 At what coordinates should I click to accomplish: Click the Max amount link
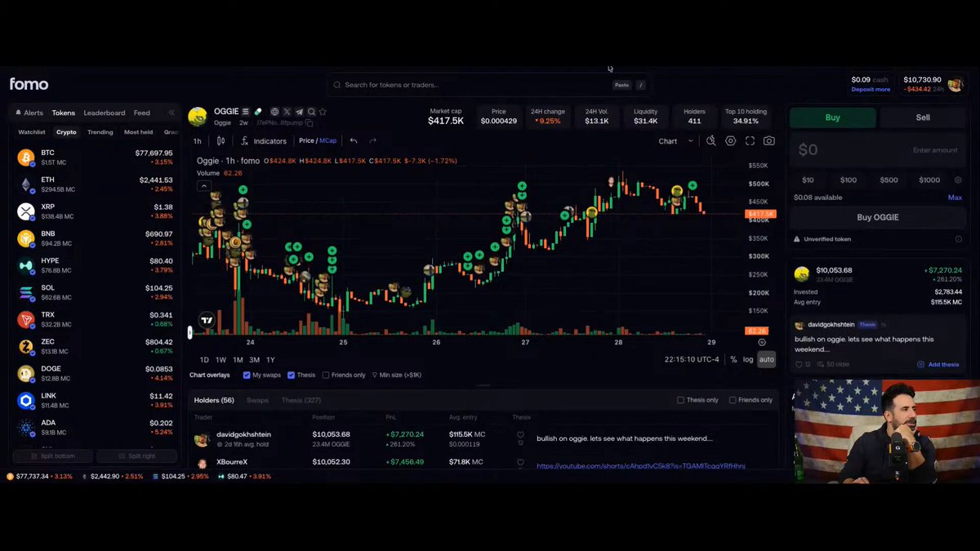click(955, 198)
